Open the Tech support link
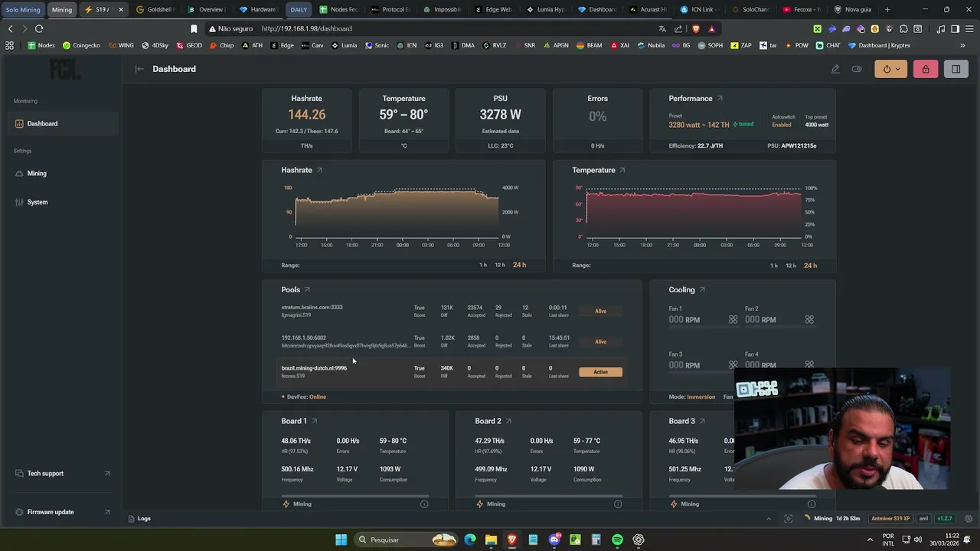 tap(61, 473)
